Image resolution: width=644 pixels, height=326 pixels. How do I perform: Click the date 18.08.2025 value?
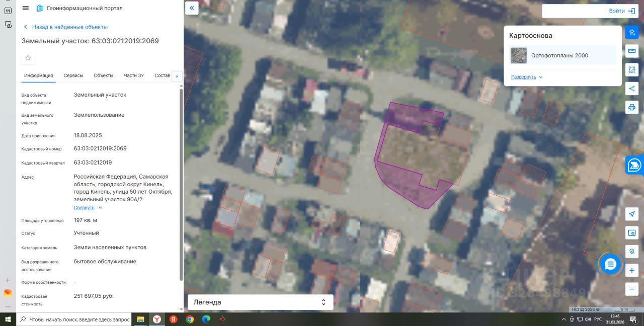coord(88,135)
